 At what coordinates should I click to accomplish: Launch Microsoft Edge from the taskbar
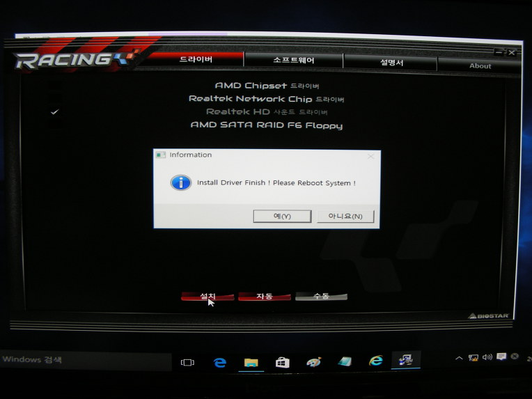click(x=219, y=362)
